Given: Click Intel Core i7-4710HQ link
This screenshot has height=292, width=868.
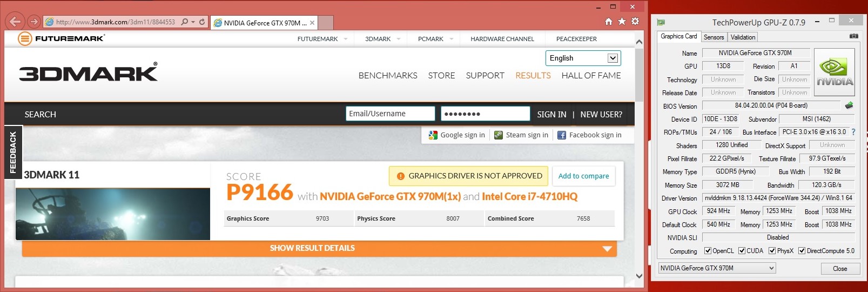Looking at the screenshot, I should 529,196.
